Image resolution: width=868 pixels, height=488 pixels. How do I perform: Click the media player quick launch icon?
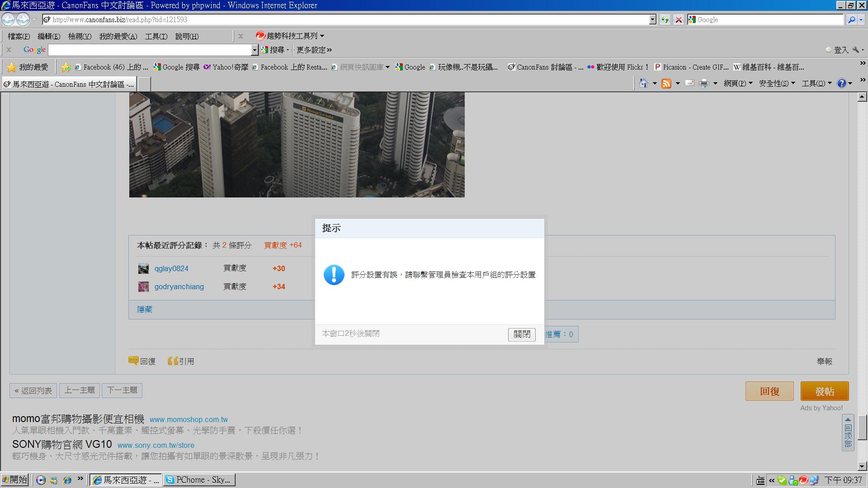[x=41, y=480]
